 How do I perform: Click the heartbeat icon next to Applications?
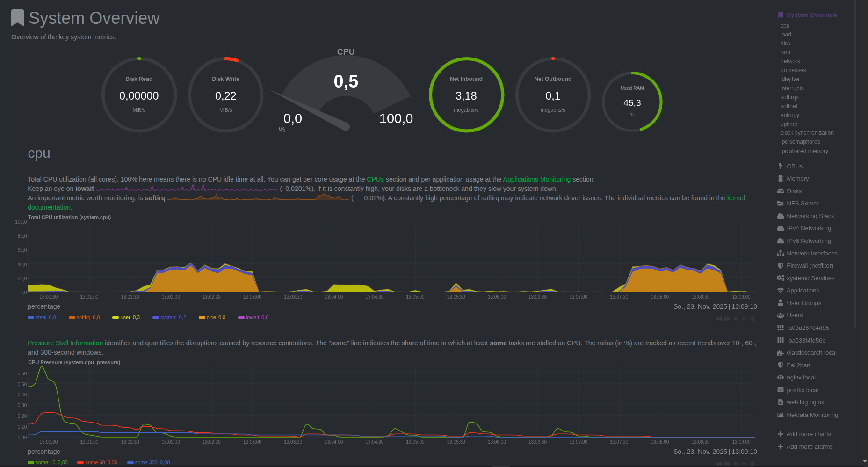pos(780,291)
